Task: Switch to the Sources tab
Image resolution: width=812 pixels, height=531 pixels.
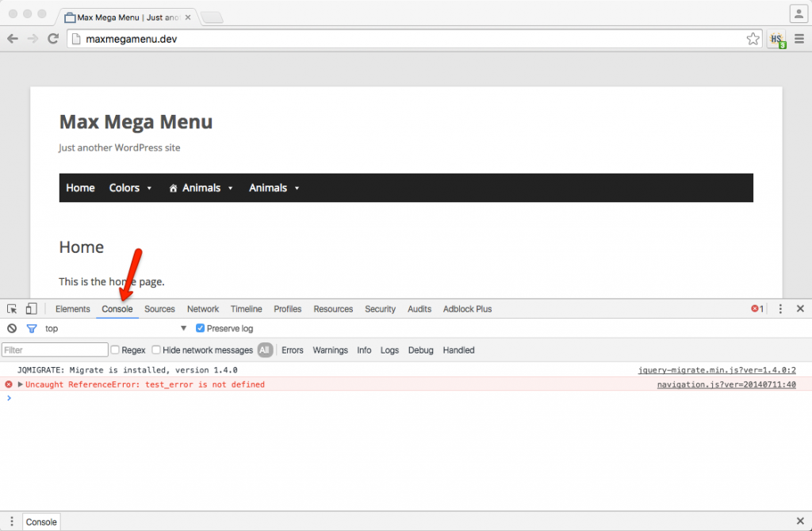Action: click(159, 308)
